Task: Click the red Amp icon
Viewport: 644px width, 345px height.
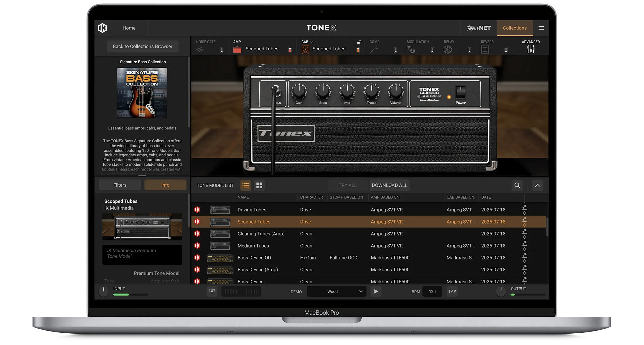Action: (x=237, y=49)
